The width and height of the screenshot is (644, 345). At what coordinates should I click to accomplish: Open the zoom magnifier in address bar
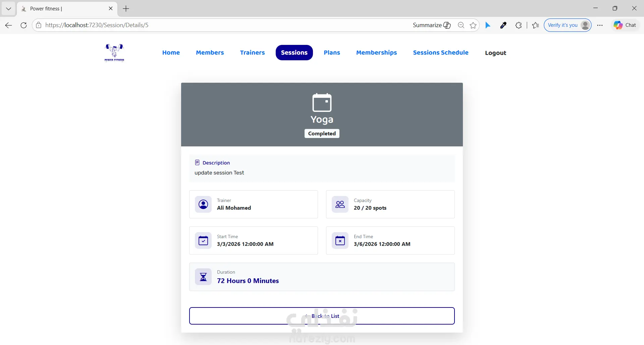[x=461, y=25]
